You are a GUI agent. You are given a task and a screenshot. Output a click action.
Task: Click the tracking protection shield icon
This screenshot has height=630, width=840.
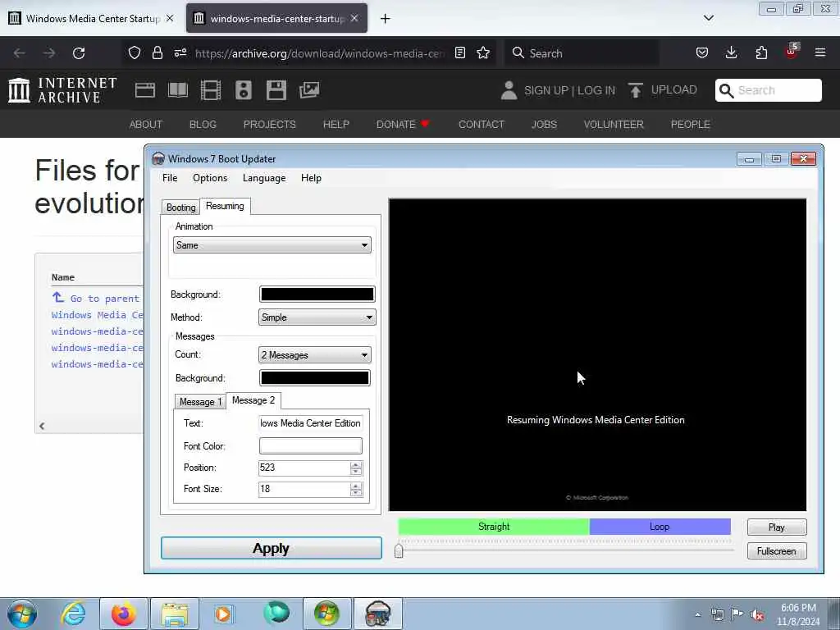tap(135, 53)
